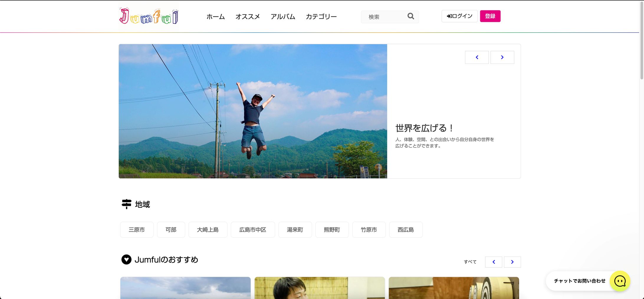644x299 pixels.
Task: Open the recommendation card with wooden target
Action: pos(454,288)
